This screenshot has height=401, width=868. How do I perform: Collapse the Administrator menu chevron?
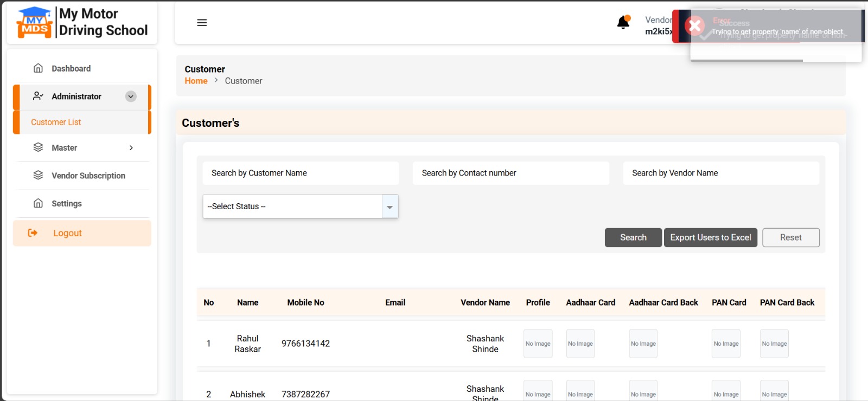[x=131, y=96]
